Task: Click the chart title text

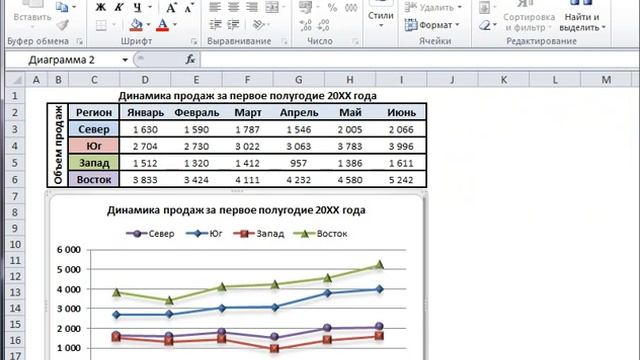Action: pyautogui.click(x=236, y=210)
